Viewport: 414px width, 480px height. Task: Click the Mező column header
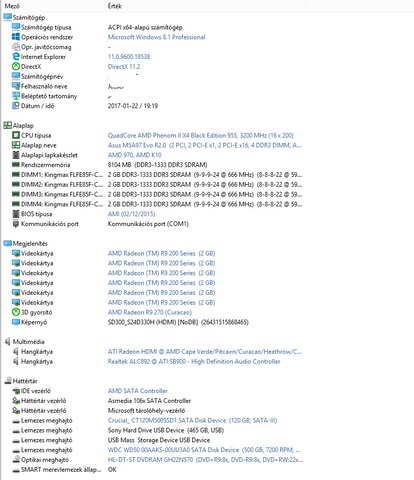pos(12,6)
